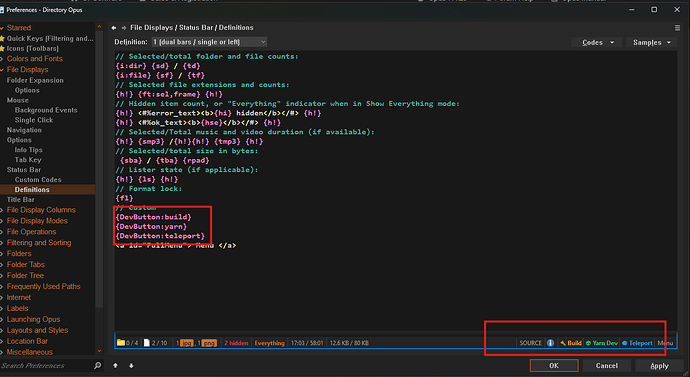Image resolution: width=690 pixels, height=377 pixels.
Task: Go forward with the right arrow icon
Action: (124, 28)
